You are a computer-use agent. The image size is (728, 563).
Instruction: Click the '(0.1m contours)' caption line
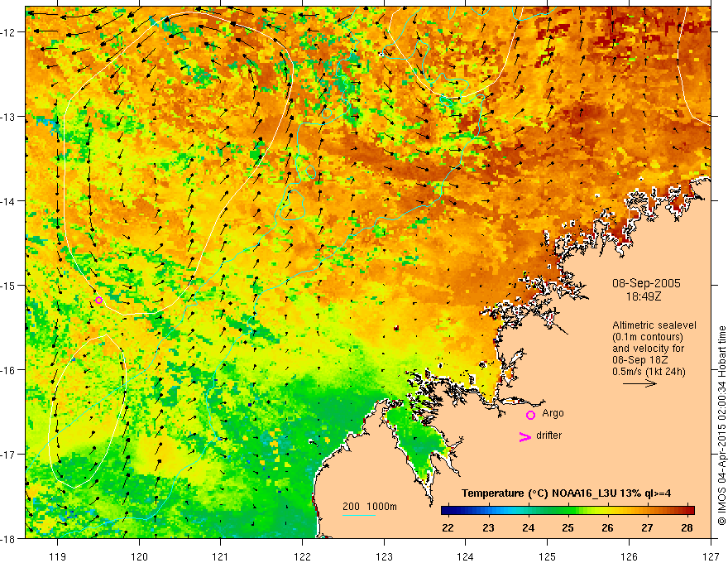coord(648,337)
